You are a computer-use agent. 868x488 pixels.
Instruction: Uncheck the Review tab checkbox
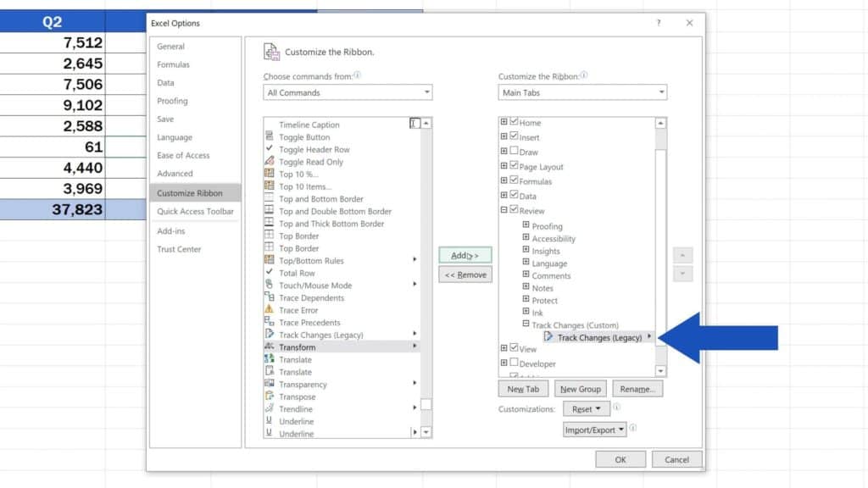(x=514, y=209)
